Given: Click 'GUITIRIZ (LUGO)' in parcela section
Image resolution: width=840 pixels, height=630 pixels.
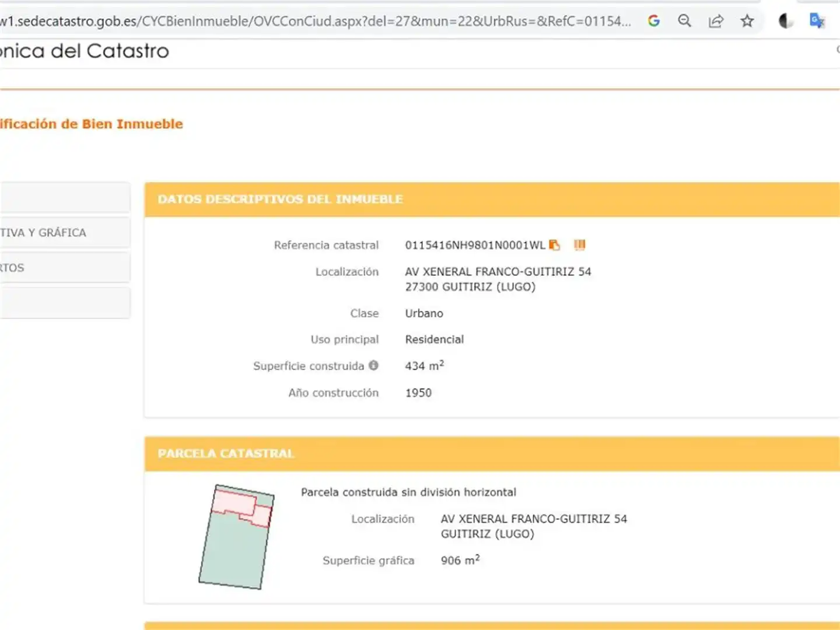Looking at the screenshot, I should (x=487, y=534).
